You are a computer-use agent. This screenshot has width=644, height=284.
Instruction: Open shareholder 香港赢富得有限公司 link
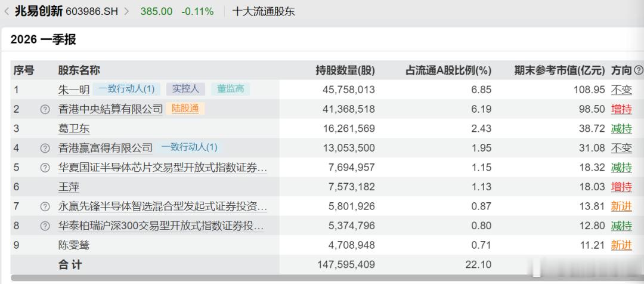point(105,148)
